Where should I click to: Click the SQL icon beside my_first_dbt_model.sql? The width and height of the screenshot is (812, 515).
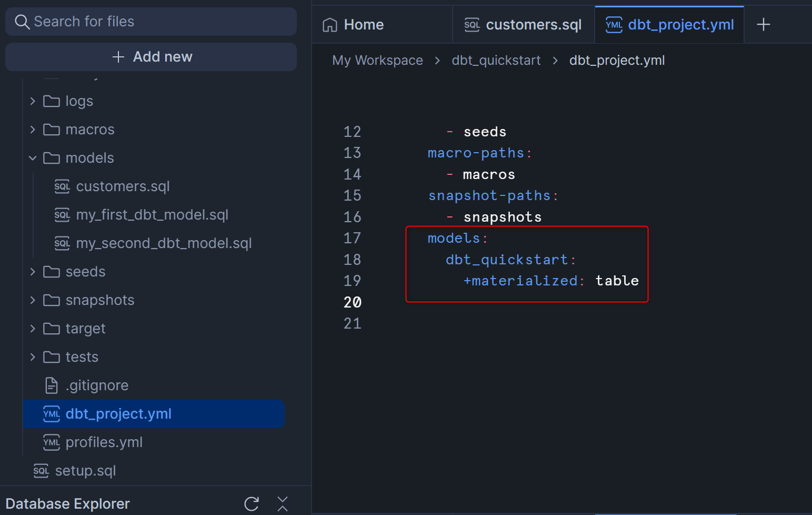(x=62, y=215)
